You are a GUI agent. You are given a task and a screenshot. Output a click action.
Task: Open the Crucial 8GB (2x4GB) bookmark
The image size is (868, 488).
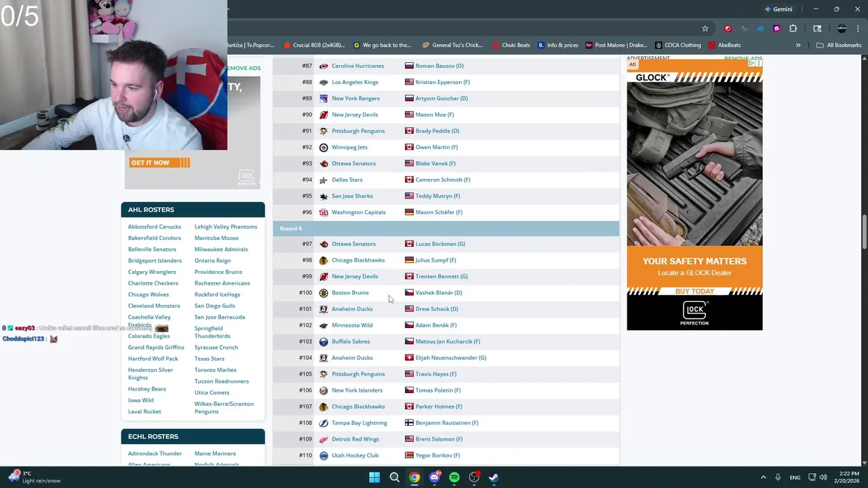coord(313,45)
